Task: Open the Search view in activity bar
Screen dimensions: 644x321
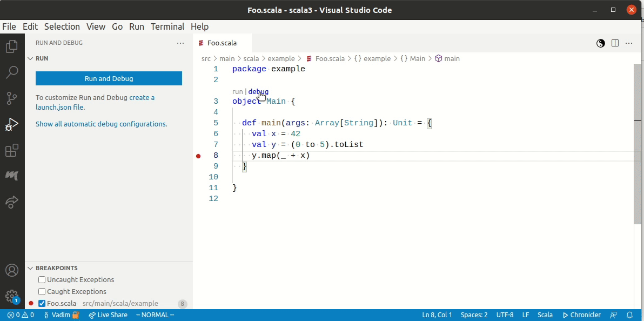Action: 12,72
